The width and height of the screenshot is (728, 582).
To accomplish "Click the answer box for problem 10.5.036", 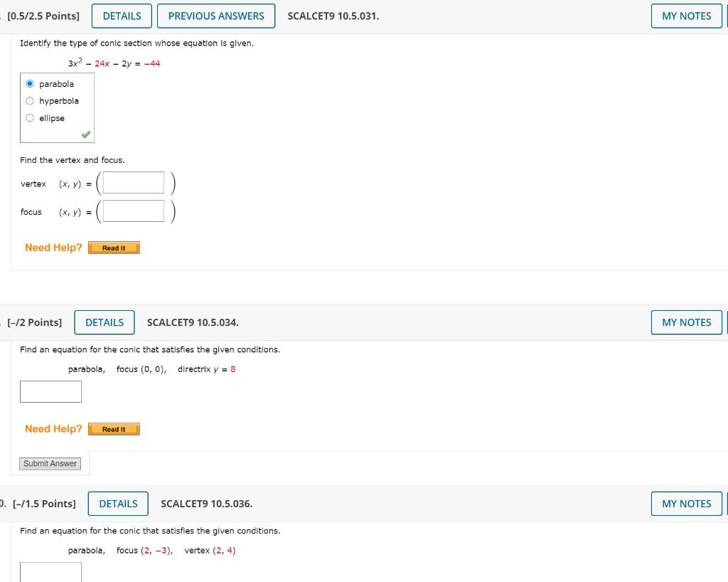I will (x=50, y=572).
